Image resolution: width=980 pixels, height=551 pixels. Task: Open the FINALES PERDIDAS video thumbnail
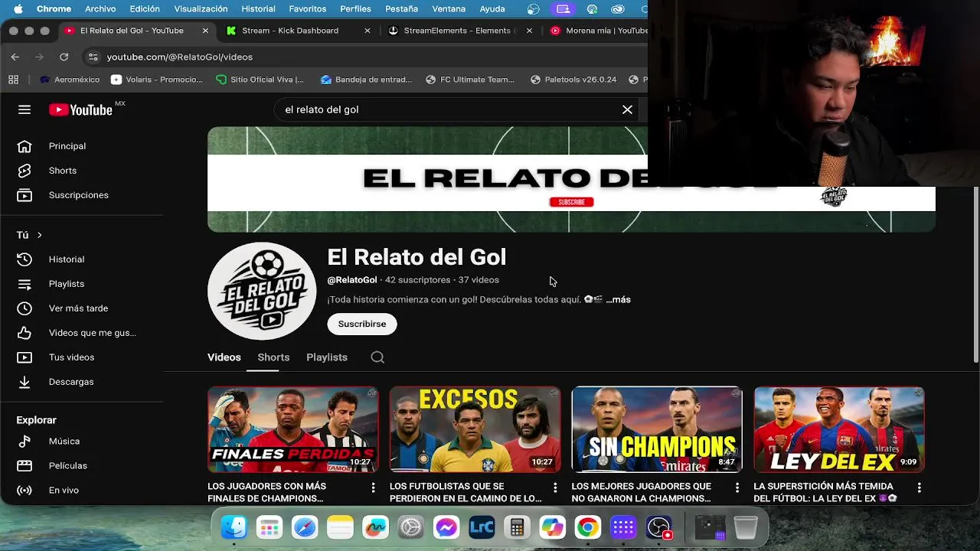point(292,429)
